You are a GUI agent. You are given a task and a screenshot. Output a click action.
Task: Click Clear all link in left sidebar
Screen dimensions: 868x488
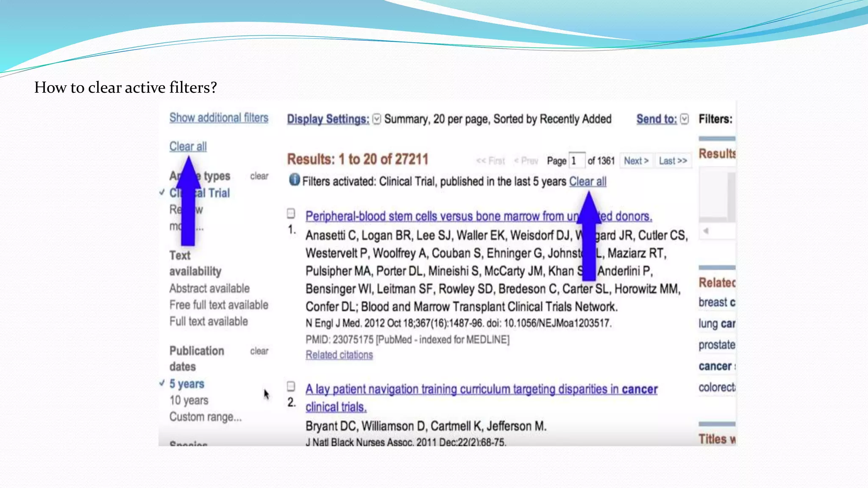tap(188, 146)
